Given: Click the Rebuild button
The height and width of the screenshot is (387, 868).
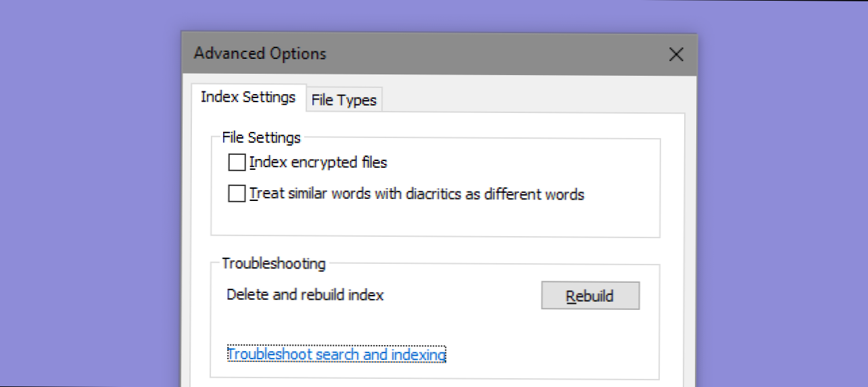Looking at the screenshot, I should tap(590, 296).
